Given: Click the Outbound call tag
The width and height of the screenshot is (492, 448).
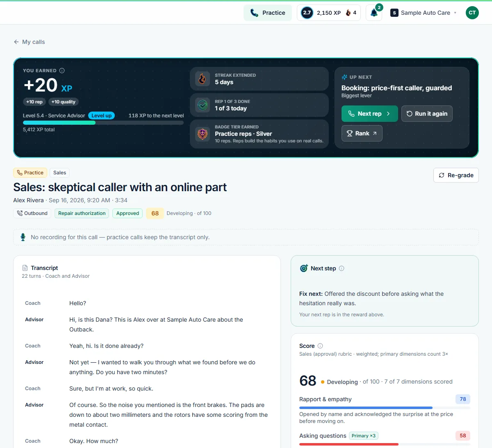Looking at the screenshot, I should pos(32,213).
